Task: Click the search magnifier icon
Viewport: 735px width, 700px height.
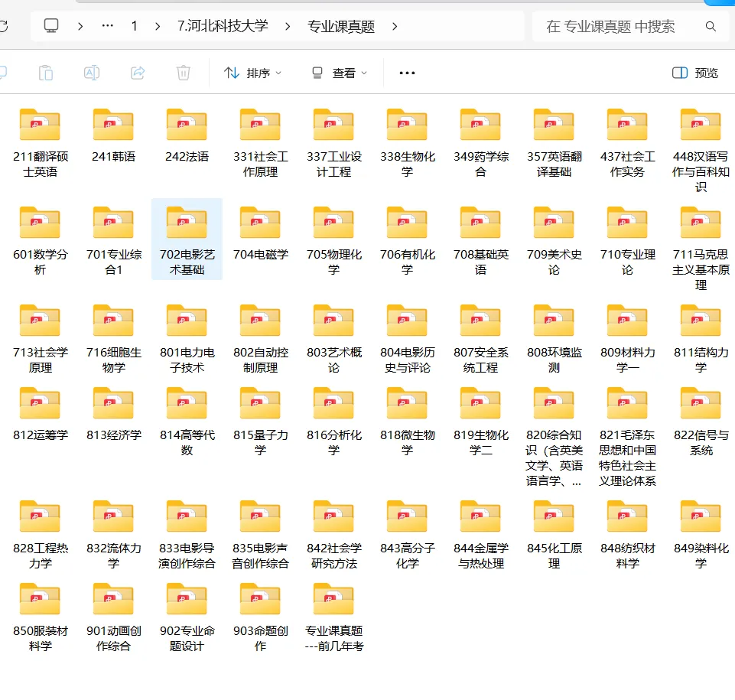Action: coord(711,26)
